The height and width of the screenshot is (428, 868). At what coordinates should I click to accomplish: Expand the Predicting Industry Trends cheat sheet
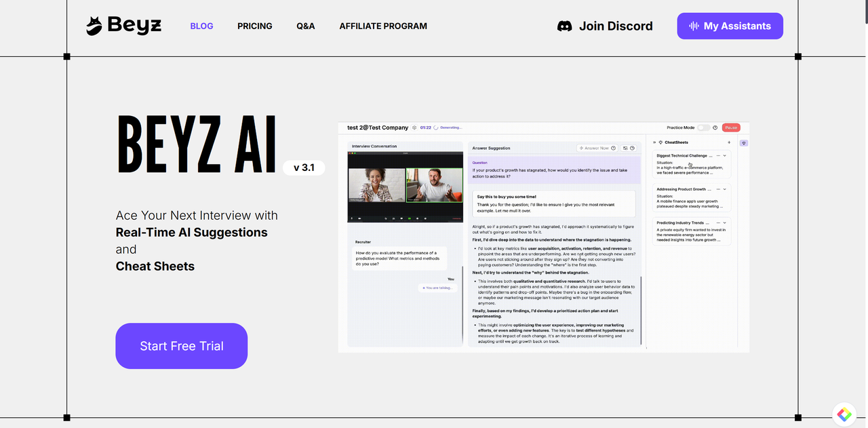point(725,222)
